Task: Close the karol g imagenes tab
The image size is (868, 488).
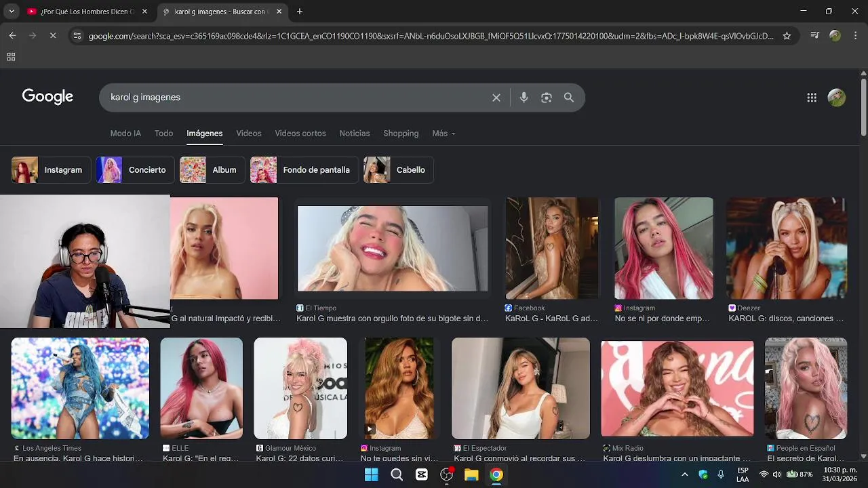Action: point(279,12)
